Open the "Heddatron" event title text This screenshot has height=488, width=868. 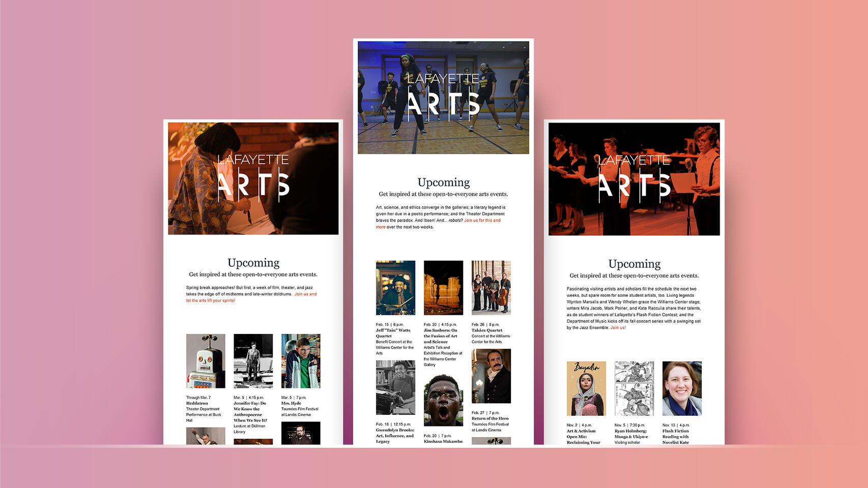(197, 403)
